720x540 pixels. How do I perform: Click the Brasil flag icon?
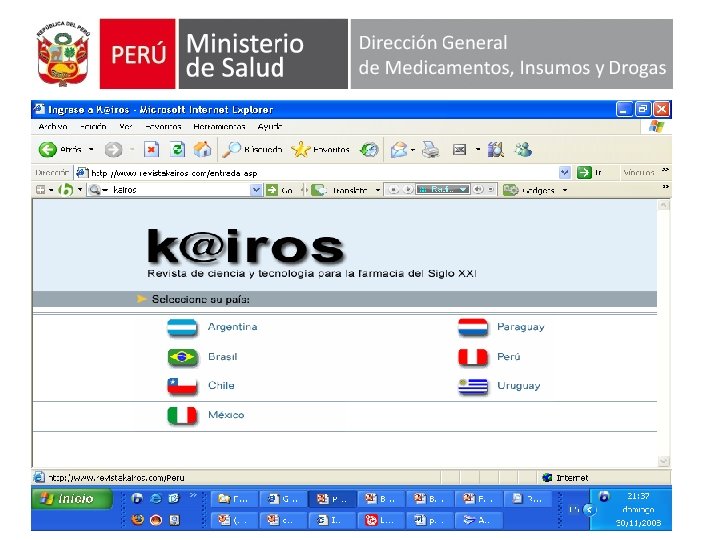[182, 357]
